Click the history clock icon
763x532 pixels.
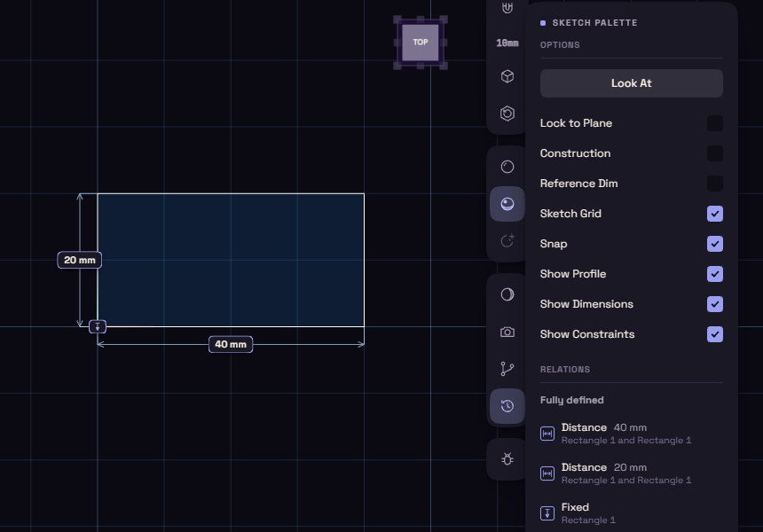click(507, 405)
